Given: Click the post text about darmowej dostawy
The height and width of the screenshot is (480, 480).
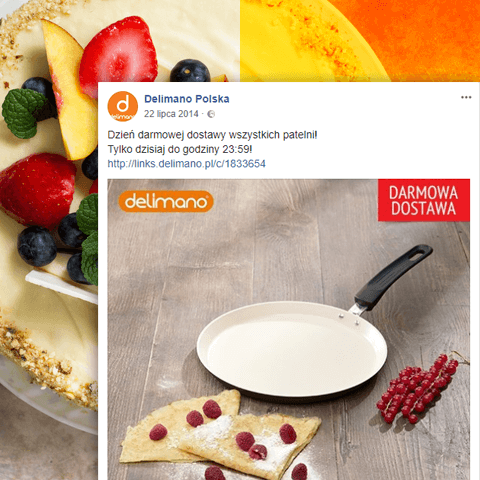Looking at the screenshot, I should pyautogui.click(x=212, y=135).
